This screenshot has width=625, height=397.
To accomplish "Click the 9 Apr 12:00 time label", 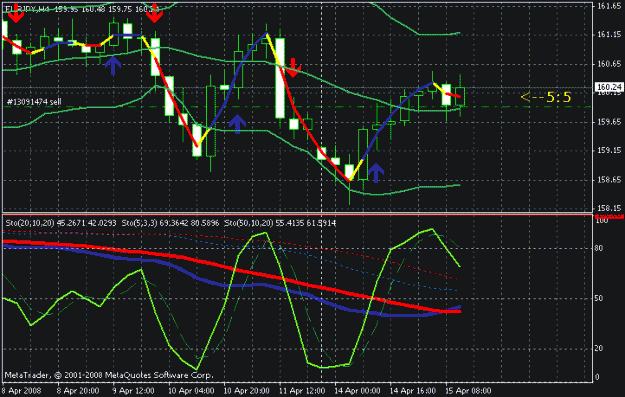I will (x=133, y=391).
